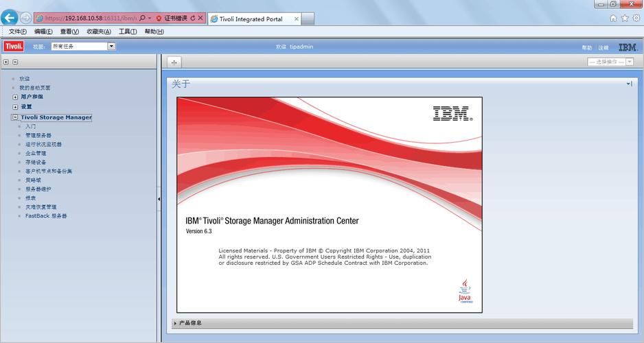The width and height of the screenshot is (644, 343).
Task: Click the IBM logo in the portal banner
Action: pyautogui.click(x=628, y=47)
